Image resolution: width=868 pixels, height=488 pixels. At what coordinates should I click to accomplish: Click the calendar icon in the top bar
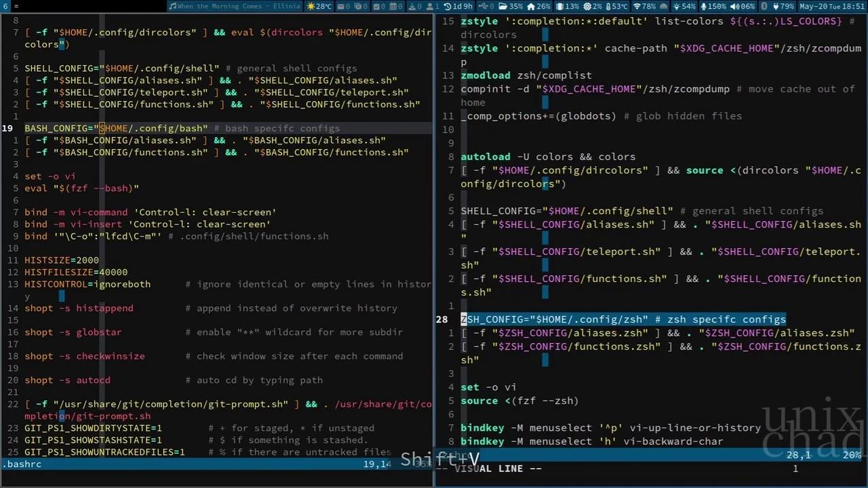pos(394,5)
